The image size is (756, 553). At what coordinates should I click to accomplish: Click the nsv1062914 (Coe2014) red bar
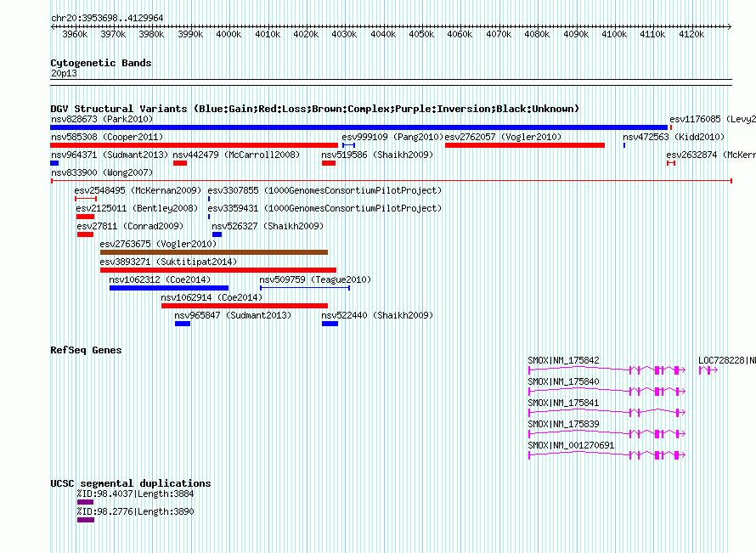click(245, 306)
